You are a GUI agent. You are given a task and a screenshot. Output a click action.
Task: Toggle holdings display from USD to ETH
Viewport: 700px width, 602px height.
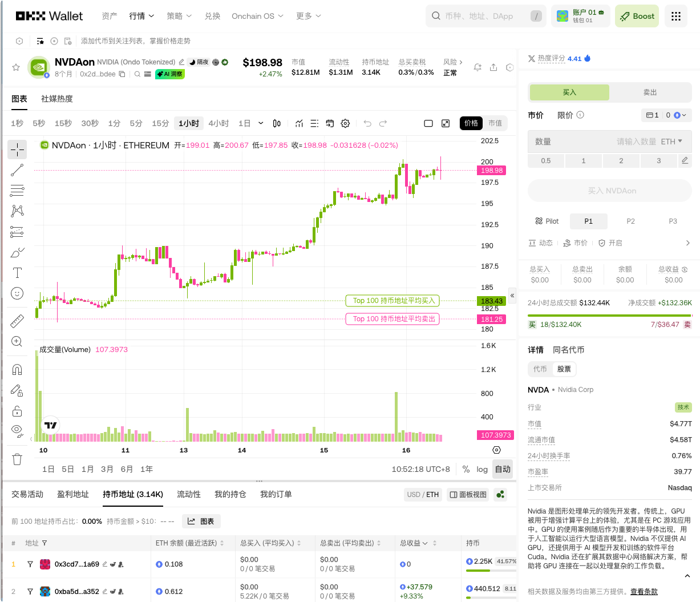point(423,494)
